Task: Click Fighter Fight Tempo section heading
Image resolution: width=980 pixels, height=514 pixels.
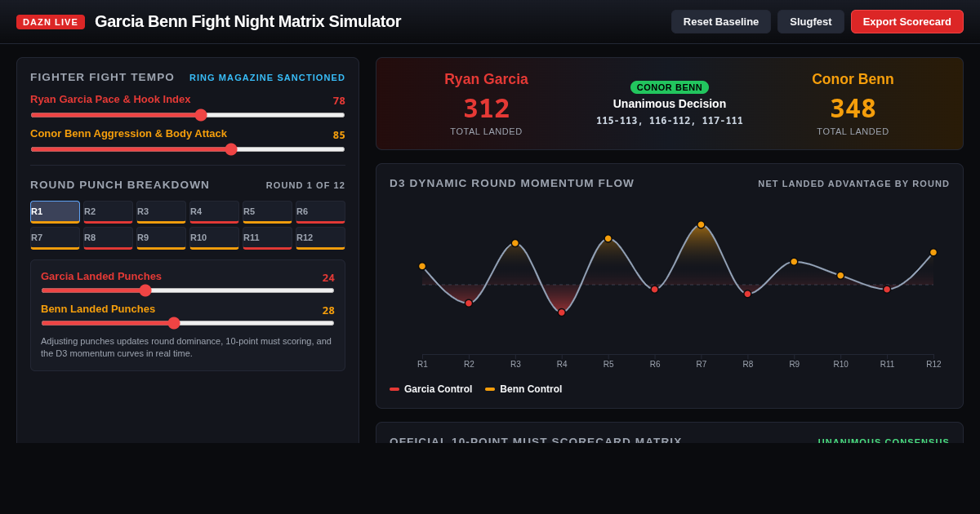Action: (x=102, y=77)
